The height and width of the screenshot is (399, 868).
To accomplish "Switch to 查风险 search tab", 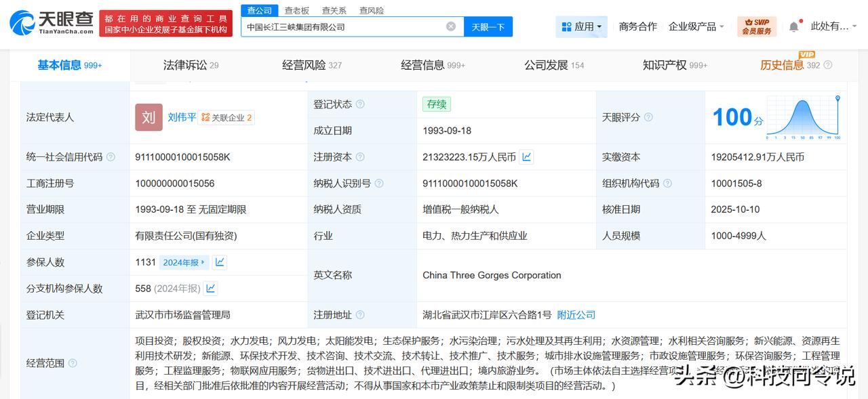I will click(x=372, y=10).
